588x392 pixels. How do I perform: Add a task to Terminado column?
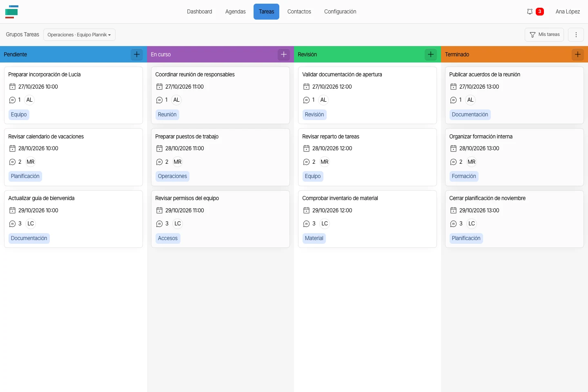tap(578, 54)
